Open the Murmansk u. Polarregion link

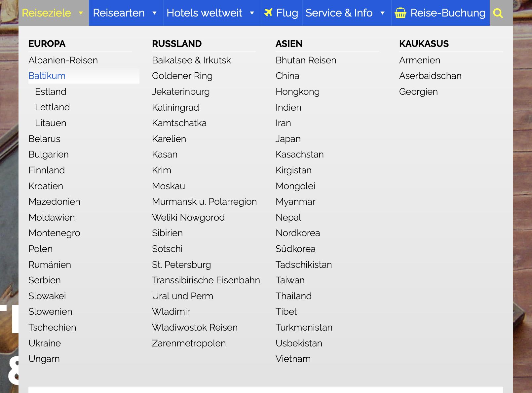point(204,201)
